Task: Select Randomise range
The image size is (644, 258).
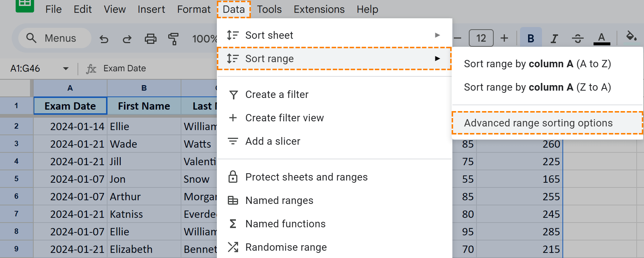Action: click(x=334, y=247)
